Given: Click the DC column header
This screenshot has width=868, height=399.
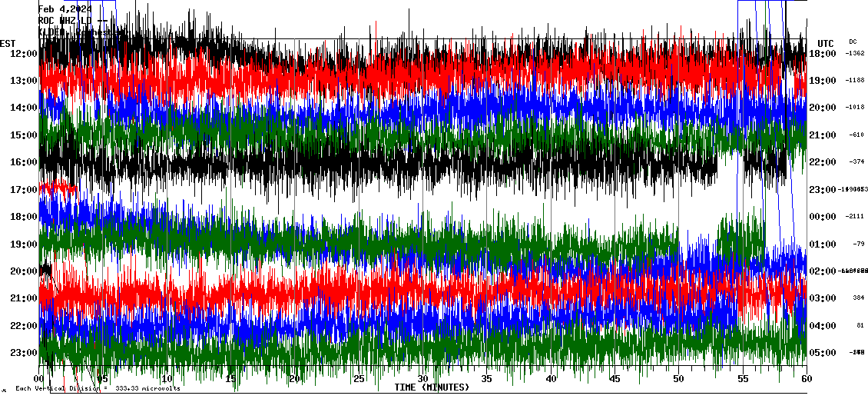Looking at the screenshot, I should (x=853, y=42).
